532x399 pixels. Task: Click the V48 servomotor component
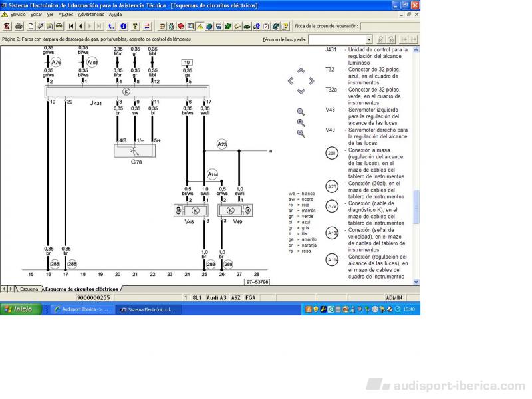(192, 211)
